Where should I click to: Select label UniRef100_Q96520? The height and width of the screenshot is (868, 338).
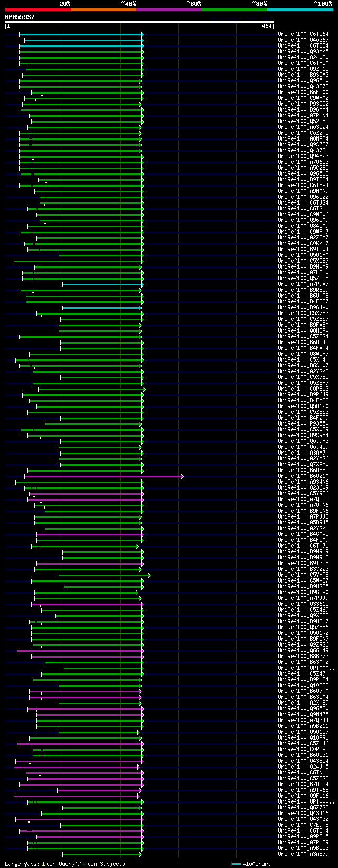pos(303,709)
